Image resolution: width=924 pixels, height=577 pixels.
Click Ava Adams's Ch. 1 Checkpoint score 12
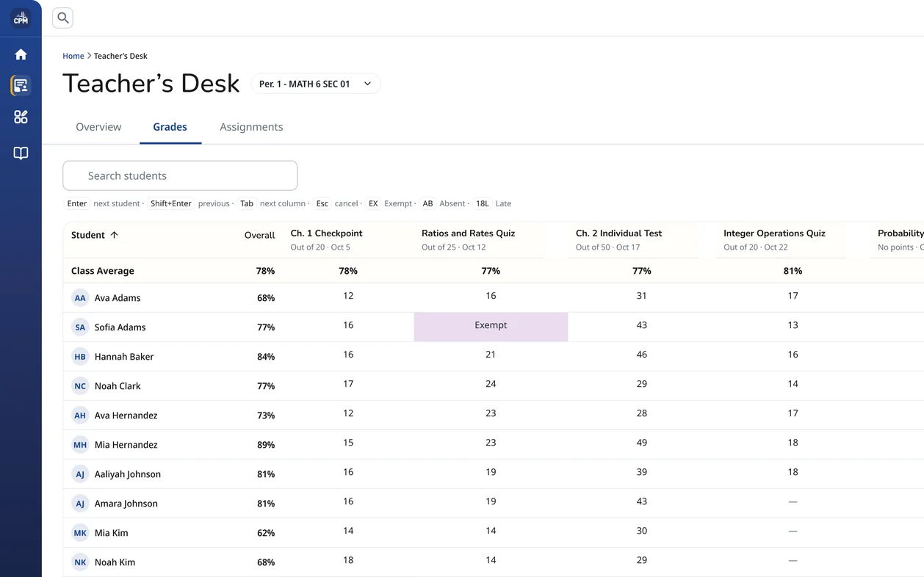point(348,296)
